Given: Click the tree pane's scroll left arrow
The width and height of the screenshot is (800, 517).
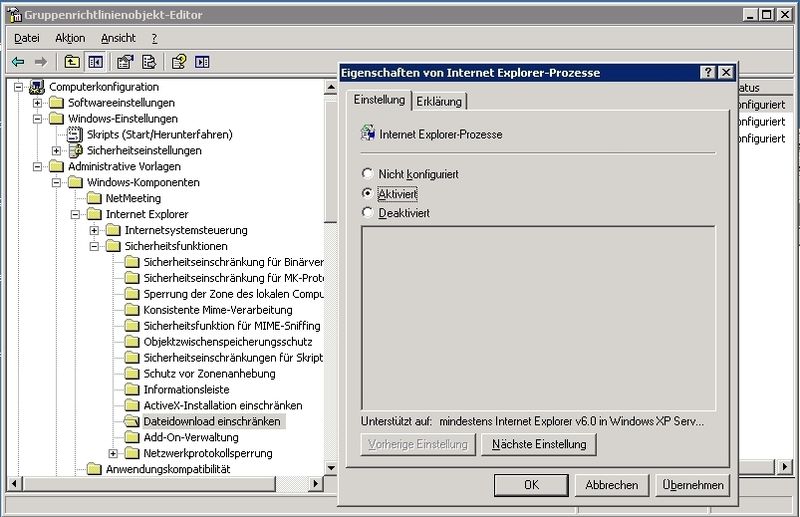Looking at the screenshot, I should [x=14, y=483].
